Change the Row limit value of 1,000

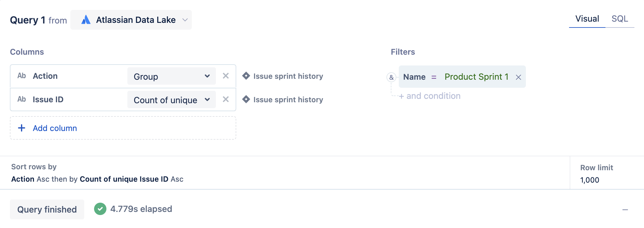pyautogui.click(x=590, y=180)
